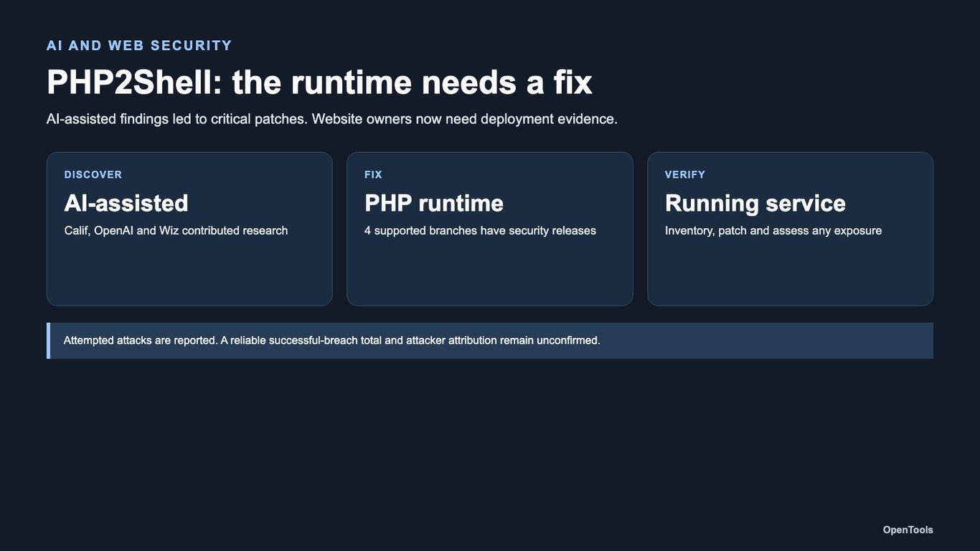Select the 'AI-assisted' card heading

click(x=126, y=203)
